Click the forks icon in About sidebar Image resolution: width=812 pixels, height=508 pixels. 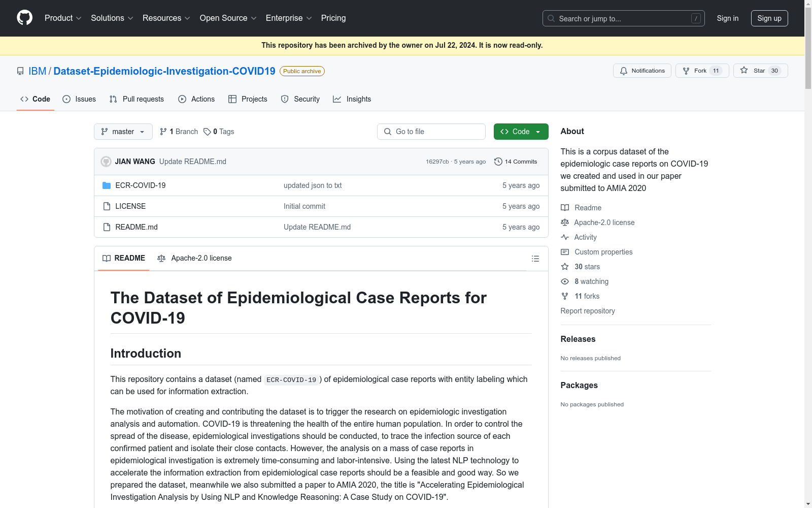tap(565, 296)
